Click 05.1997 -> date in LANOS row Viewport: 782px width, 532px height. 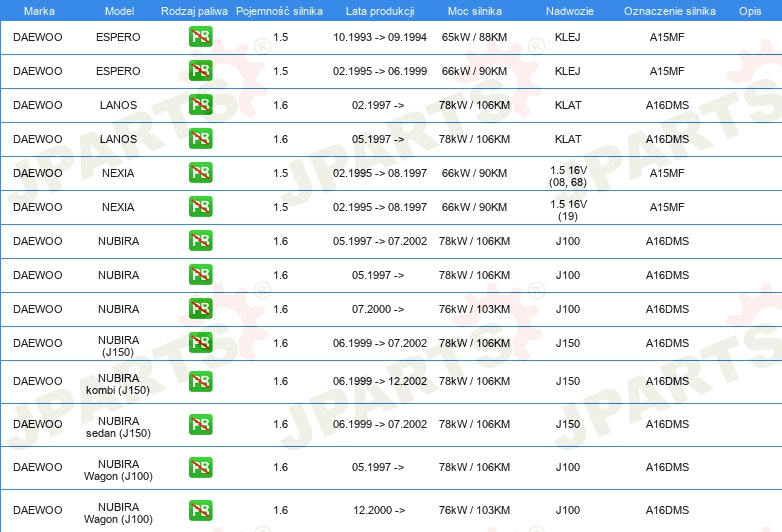tap(378, 139)
